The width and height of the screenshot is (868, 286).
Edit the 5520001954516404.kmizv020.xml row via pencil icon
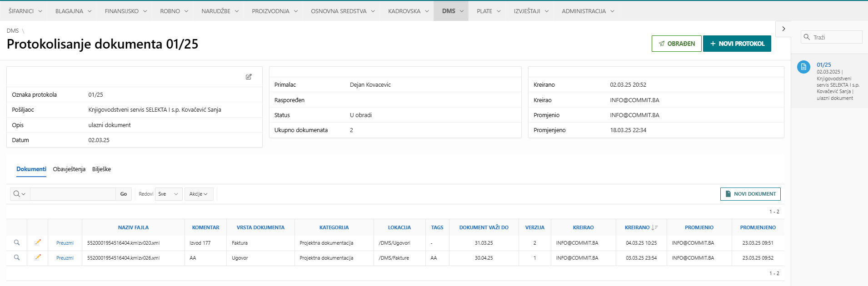click(38, 242)
